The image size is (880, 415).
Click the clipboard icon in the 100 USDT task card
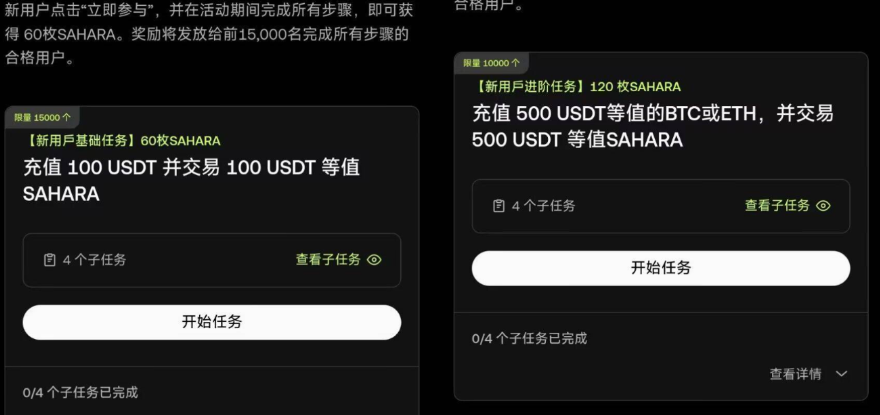[49, 260]
